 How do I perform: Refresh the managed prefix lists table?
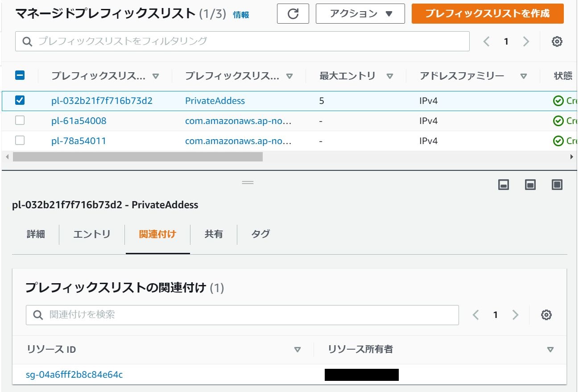(x=293, y=14)
